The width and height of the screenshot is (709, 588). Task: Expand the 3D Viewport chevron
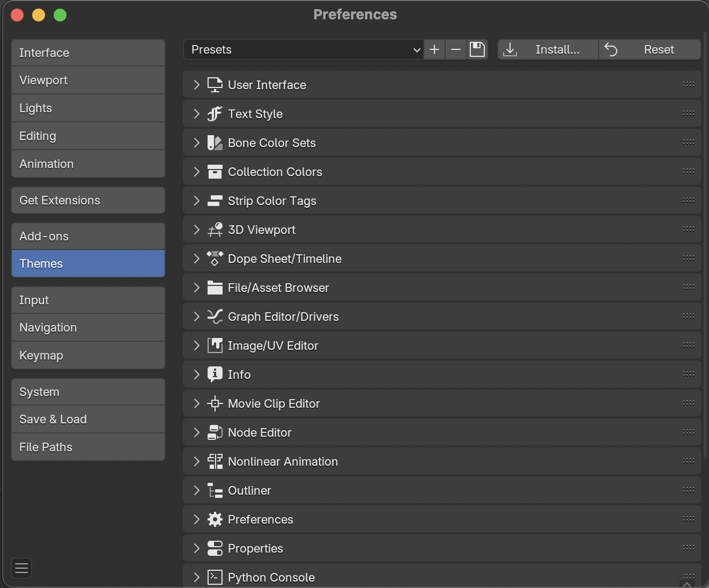coord(197,230)
